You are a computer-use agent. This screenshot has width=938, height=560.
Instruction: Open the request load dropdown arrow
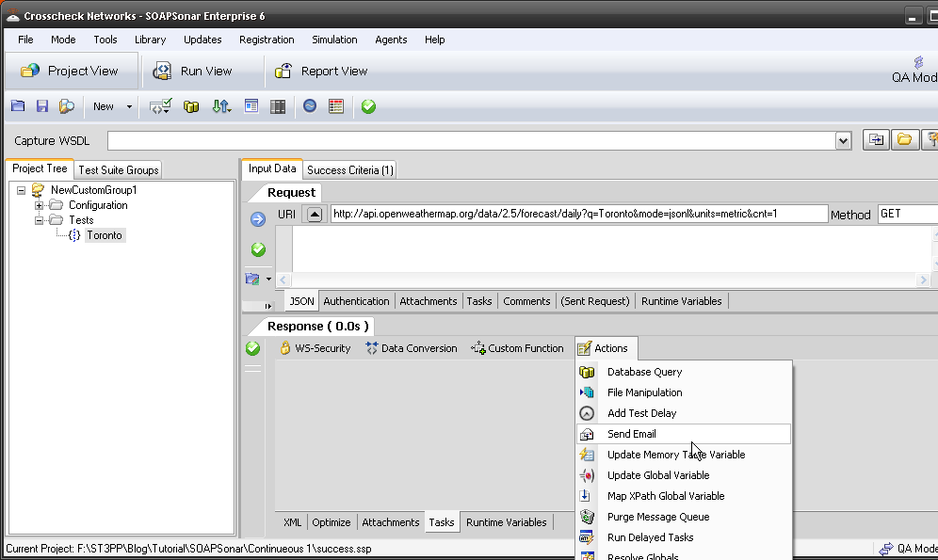click(268, 280)
